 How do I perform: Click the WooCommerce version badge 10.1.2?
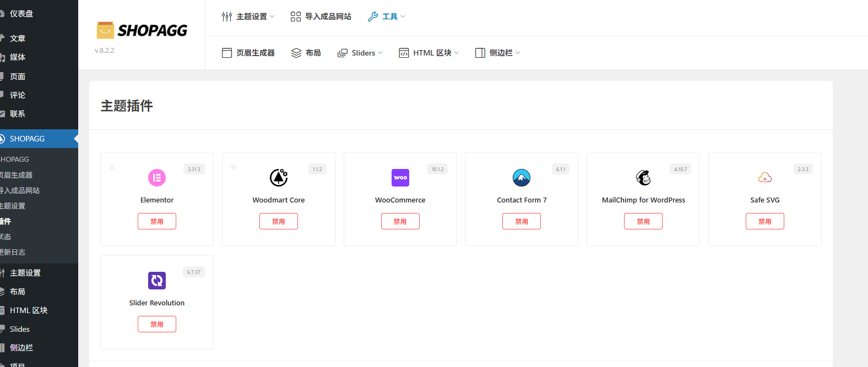438,169
